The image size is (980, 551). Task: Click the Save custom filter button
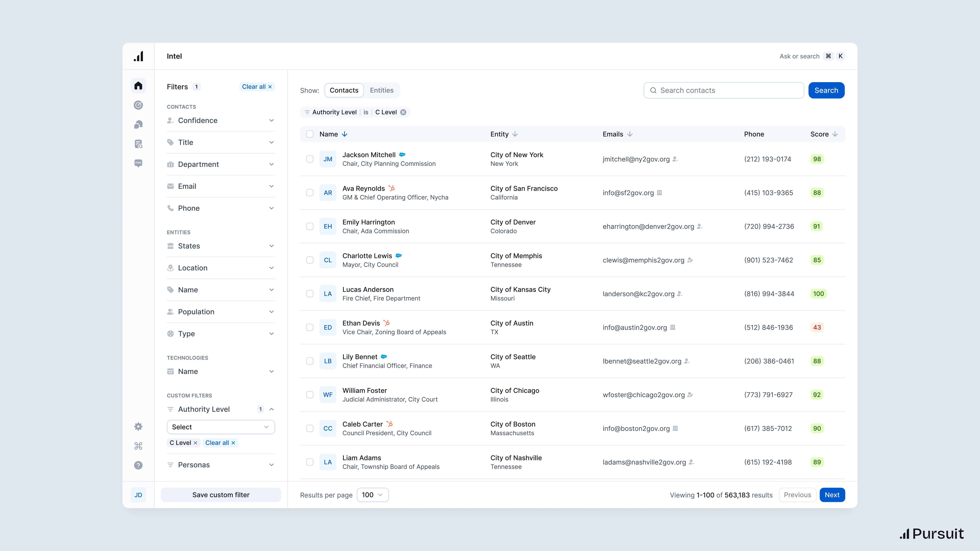click(x=221, y=495)
